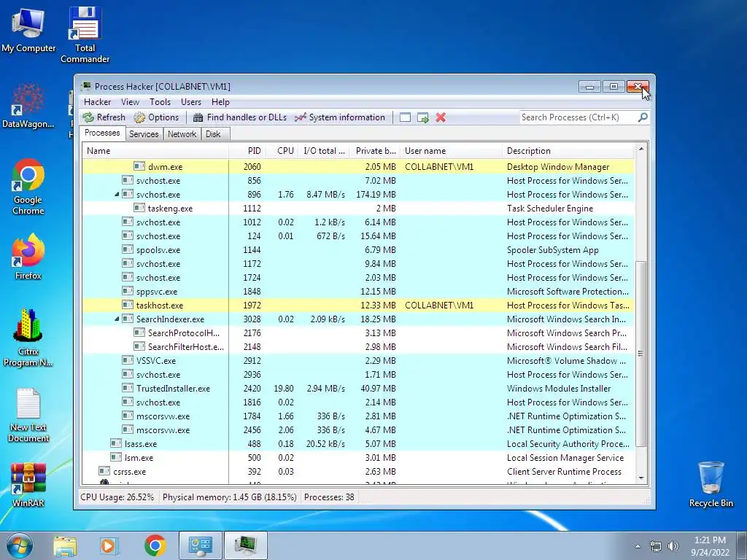747x560 pixels.
Task: Open the Users menu
Action: [191, 102]
